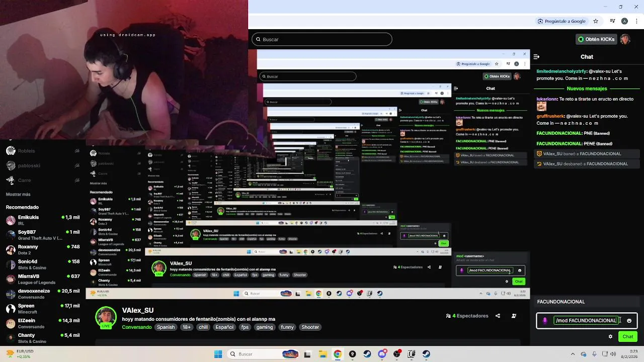Viewport: 644px width, 362px height.
Task: Click '4 Espectadores' viewer count
Action: click(467, 316)
